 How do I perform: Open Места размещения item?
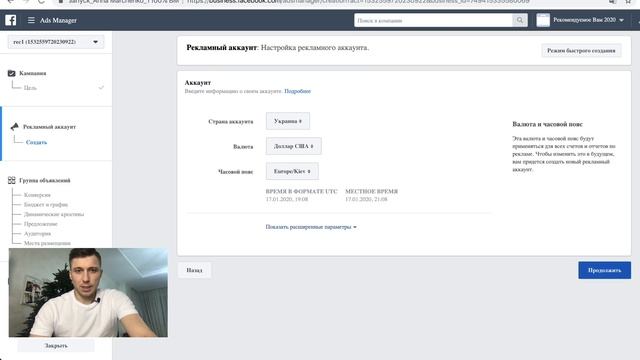(x=47, y=243)
